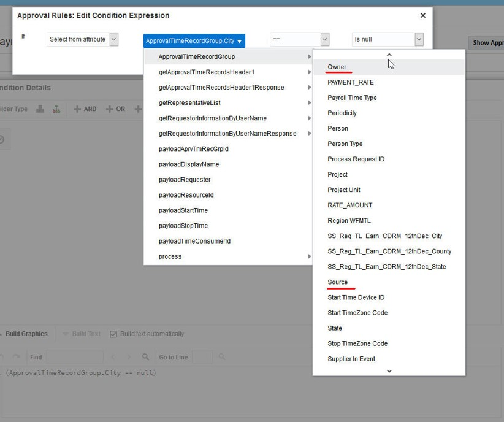The height and width of the screenshot is (422, 504).
Task: Select payloadStartTime from the menu
Action: point(228,210)
